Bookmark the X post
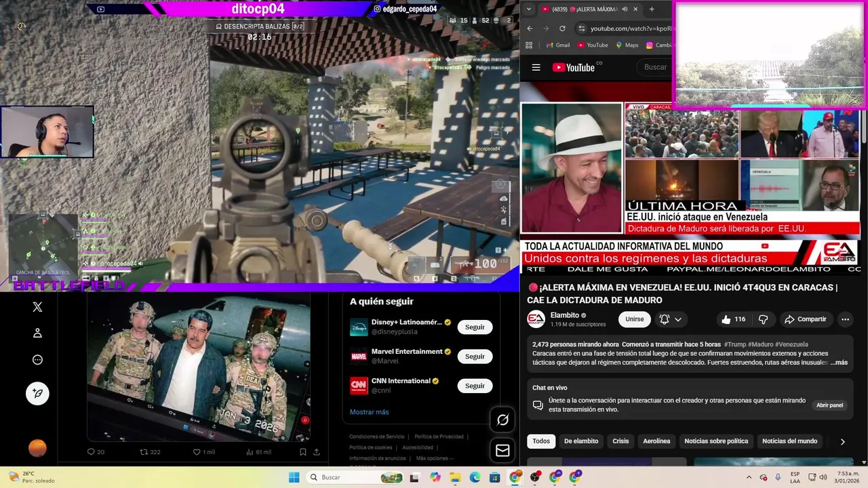Image resolution: width=868 pixels, height=488 pixels. (302, 452)
